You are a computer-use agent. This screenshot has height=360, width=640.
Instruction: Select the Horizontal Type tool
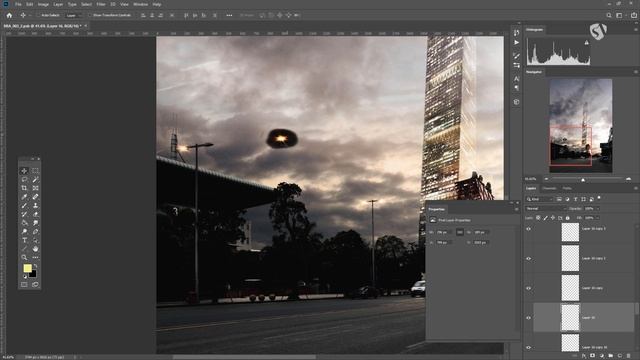pyautogui.click(x=24, y=240)
